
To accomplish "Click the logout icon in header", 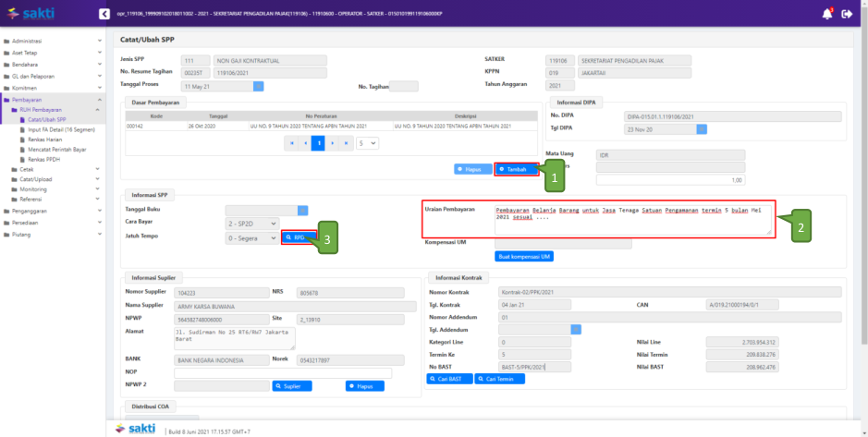I will [x=846, y=14].
